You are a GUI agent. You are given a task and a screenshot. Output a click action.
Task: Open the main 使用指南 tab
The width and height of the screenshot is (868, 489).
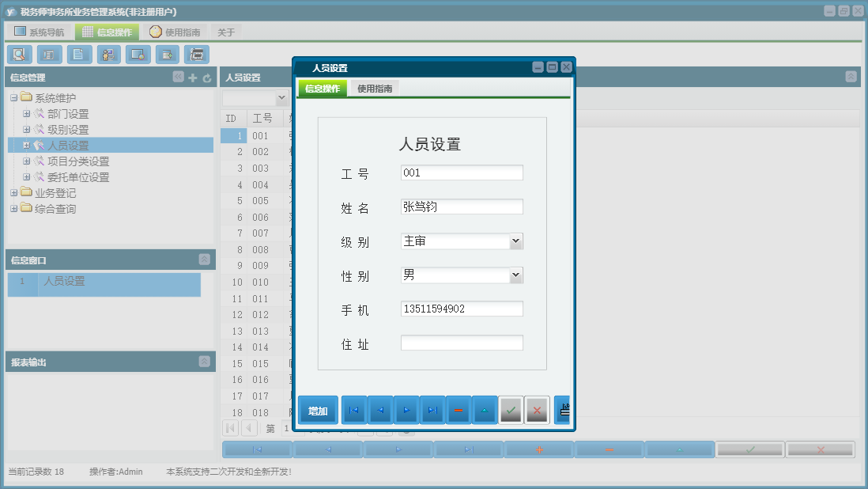[x=175, y=32]
